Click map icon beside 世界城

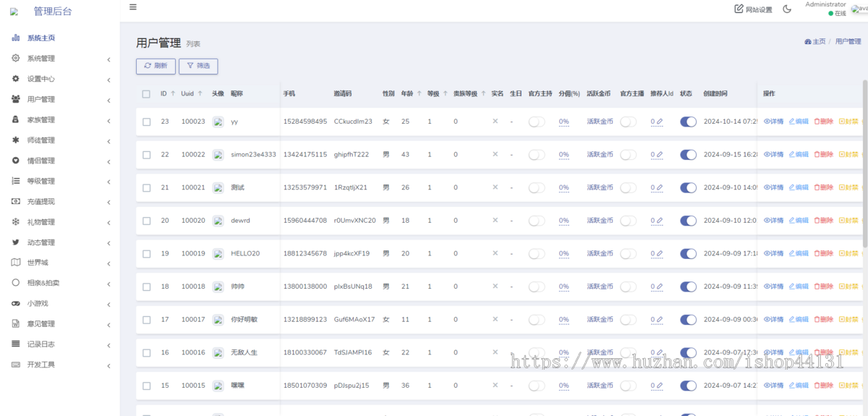(x=15, y=262)
